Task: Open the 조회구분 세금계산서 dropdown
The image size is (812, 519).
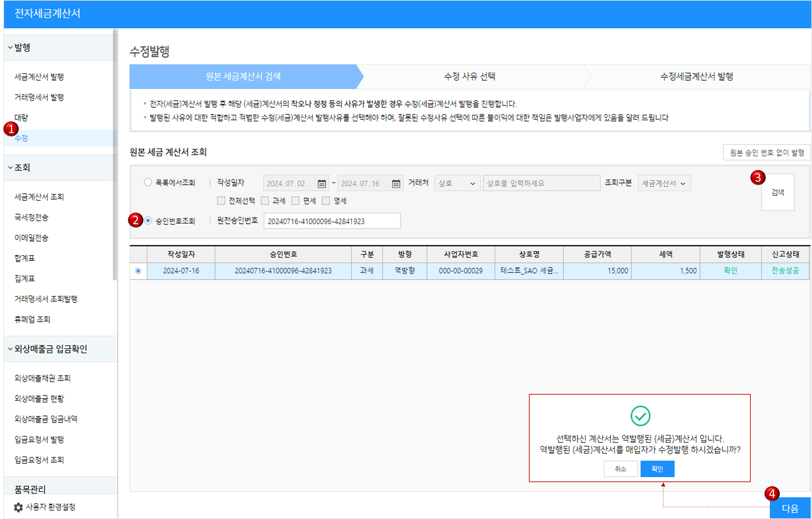Action: (664, 183)
